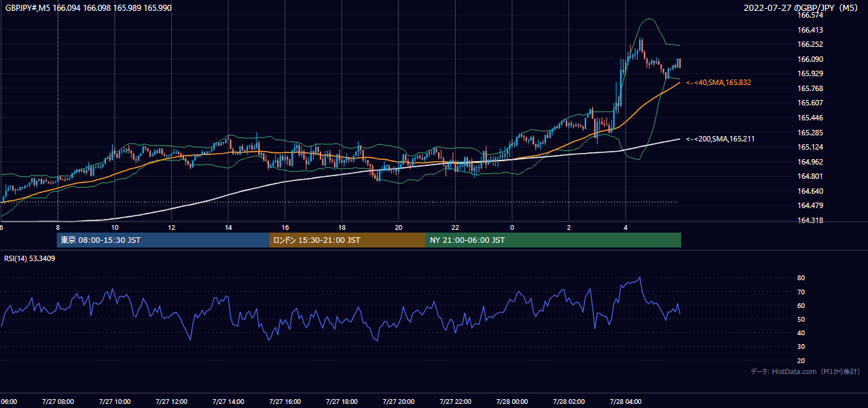Click time axis label 7/27 14:00
Viewport: 868px width, 408px height.
pyautogui.click(x=228, y=402)
